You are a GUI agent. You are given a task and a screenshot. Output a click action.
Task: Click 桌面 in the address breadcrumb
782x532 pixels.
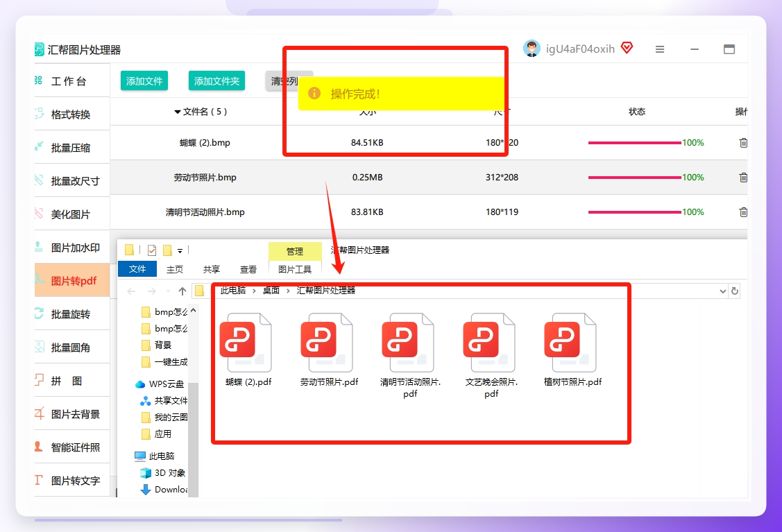[271, 291]
